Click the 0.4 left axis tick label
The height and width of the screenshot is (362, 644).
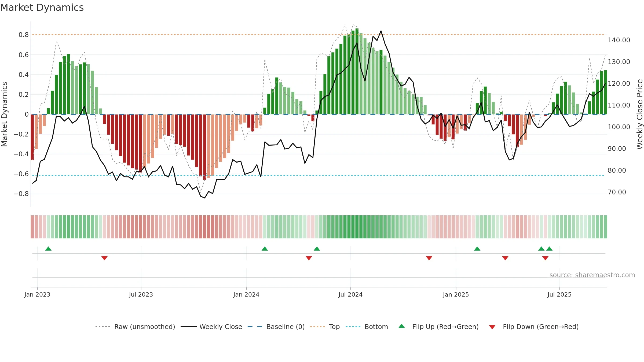coord(24,75)
